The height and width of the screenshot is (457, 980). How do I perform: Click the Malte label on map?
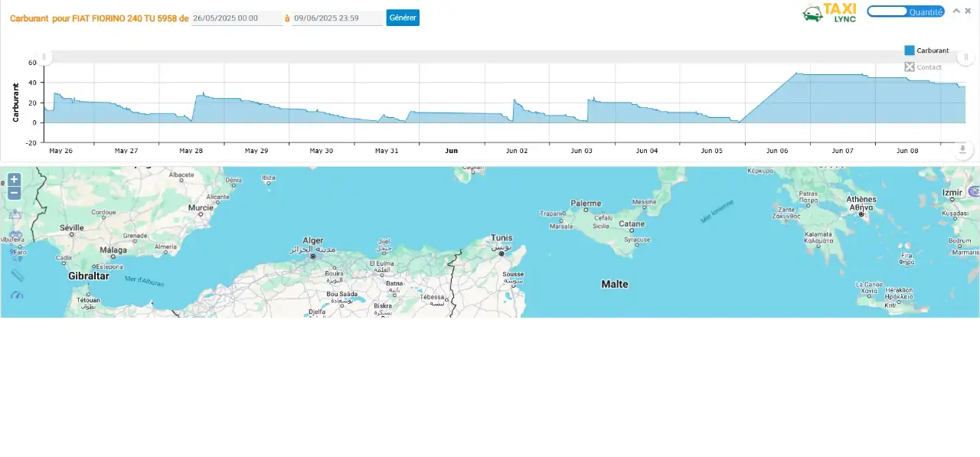[615, 284]
